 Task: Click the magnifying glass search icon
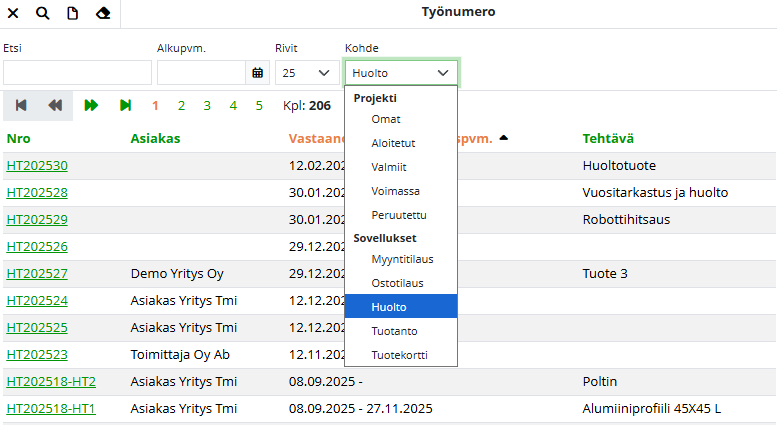(x=42, y=13)
